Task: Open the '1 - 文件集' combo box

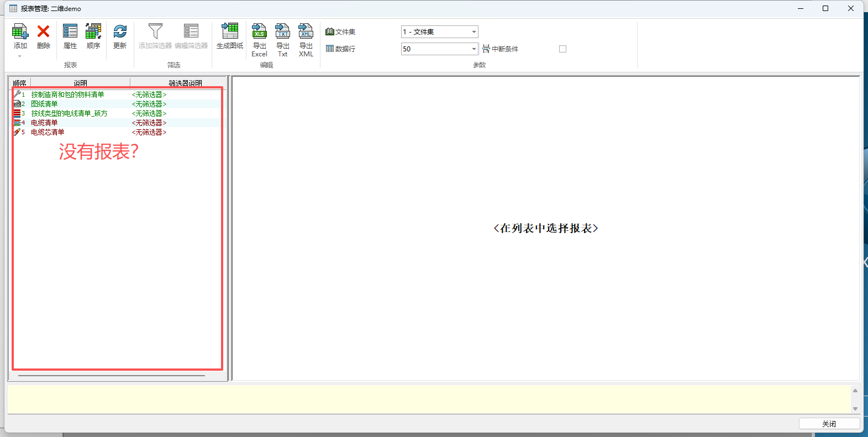Action: click(x=439, y=32)
